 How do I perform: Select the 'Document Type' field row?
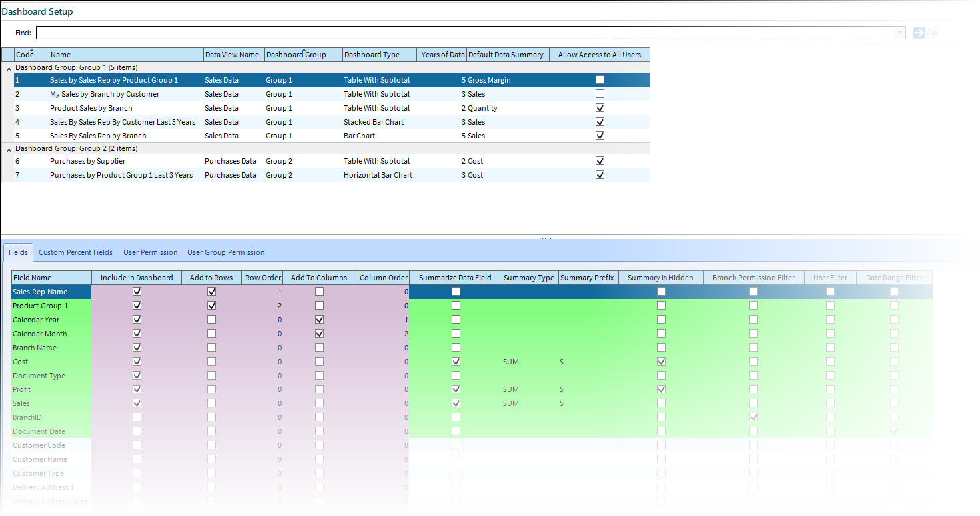pos(472,376)
